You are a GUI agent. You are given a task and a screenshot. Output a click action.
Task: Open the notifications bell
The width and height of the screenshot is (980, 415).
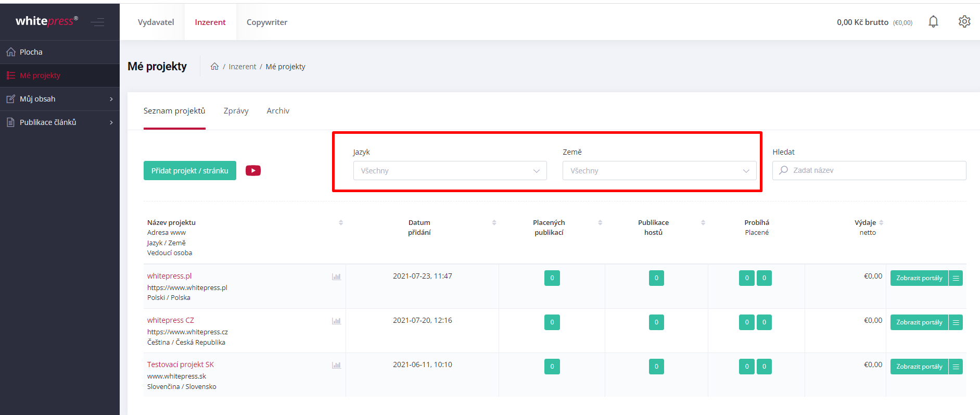933,21
